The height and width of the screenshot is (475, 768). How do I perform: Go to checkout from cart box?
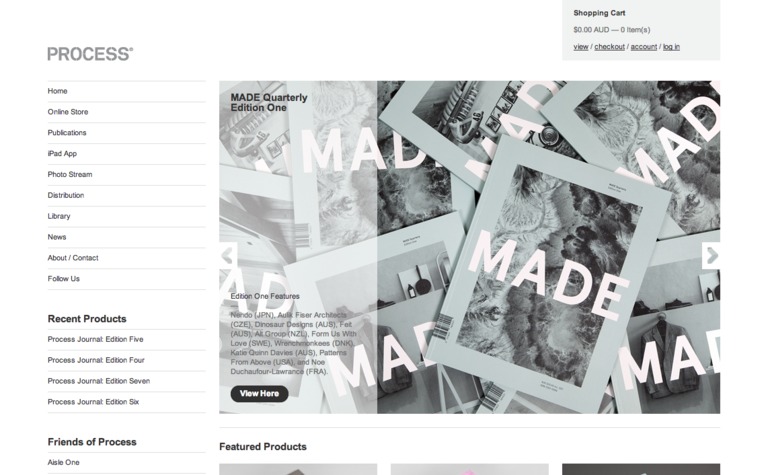[x=609, y=47]
